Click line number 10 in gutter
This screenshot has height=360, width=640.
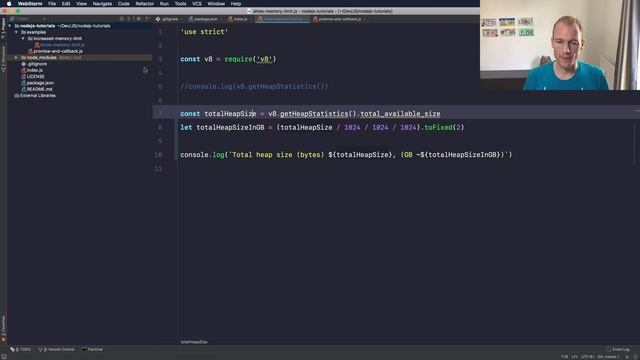click(158, 155)
